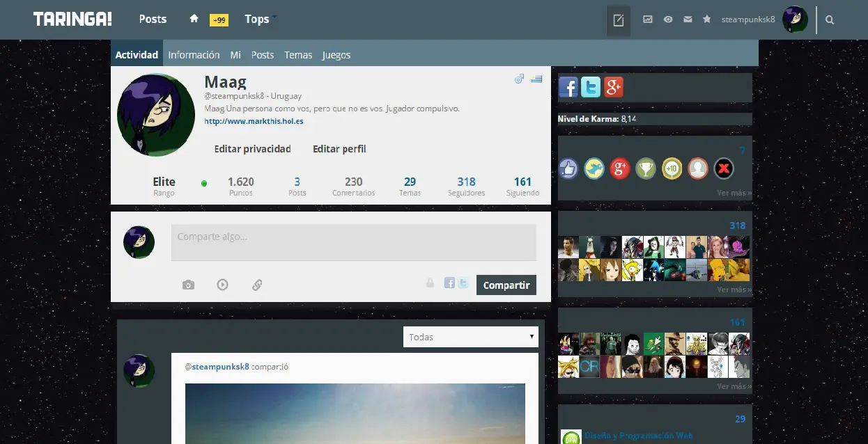
Task: Open the red Google+ medal badge
Action: [620, 168]
